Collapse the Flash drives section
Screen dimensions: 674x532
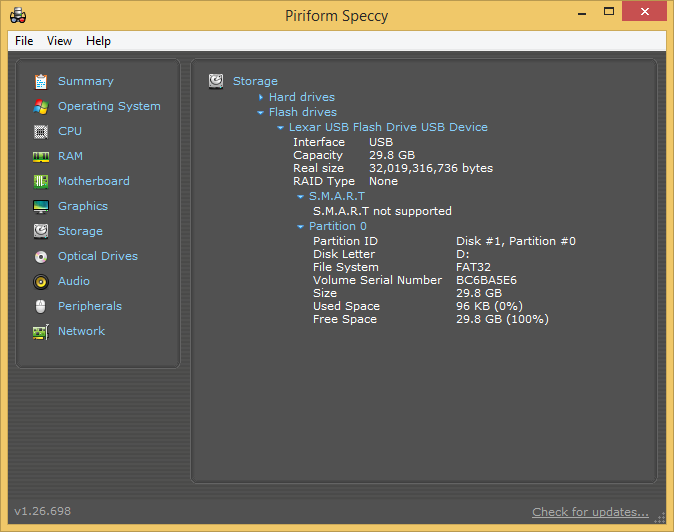(x=261, y=112)
